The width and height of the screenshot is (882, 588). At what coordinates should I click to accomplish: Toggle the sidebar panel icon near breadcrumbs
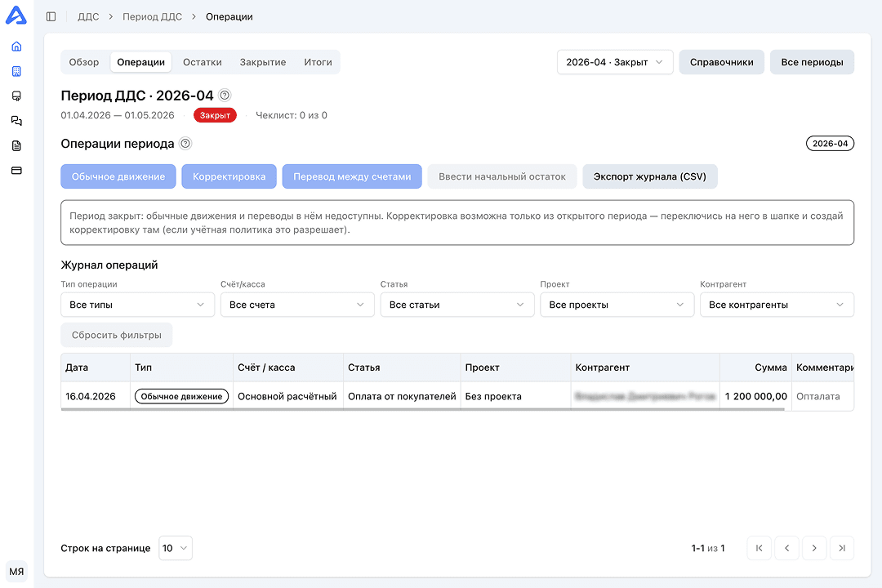coord(51,17)
